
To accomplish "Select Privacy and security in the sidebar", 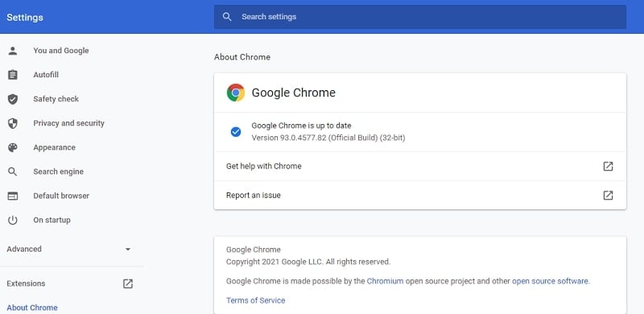I will 69,123.
